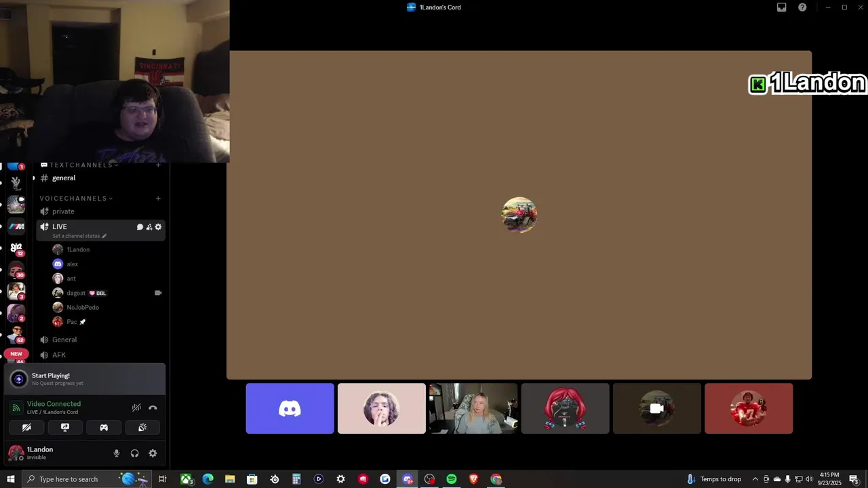868x488 pixels.
Task: Open the server with 62 notifications
Action: click(x=16, y=333)
